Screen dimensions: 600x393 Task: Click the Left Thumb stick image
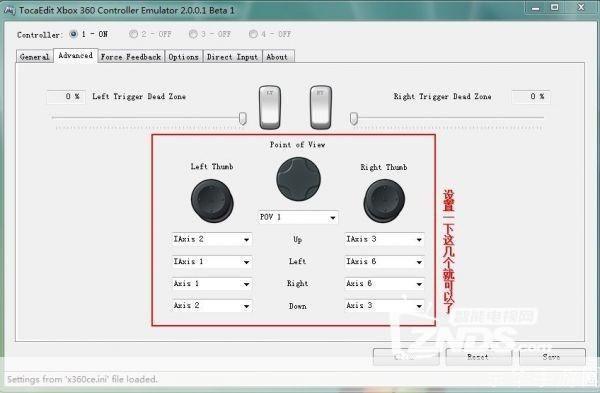click(x=212, y=201)
